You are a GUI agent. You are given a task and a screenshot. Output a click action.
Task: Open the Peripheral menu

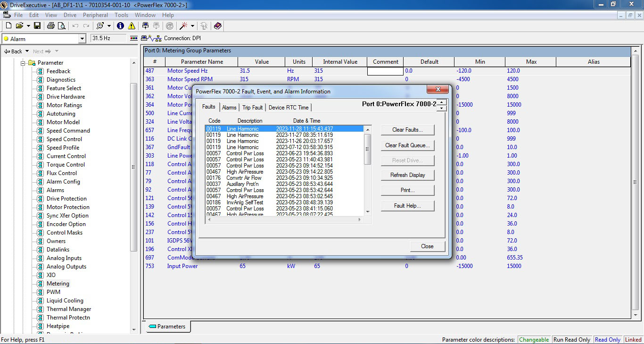click(95, 15)
